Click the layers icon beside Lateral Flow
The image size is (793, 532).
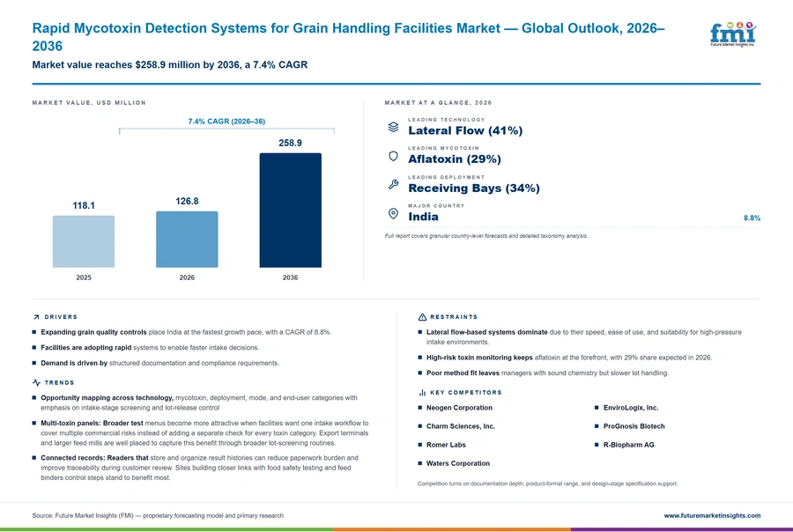[x=394, y=127]
